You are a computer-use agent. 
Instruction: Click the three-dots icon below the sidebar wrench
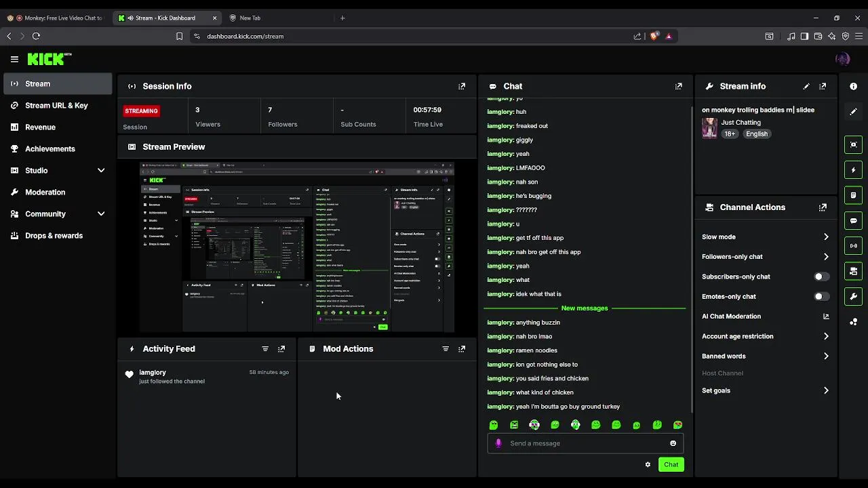(853, 321)
